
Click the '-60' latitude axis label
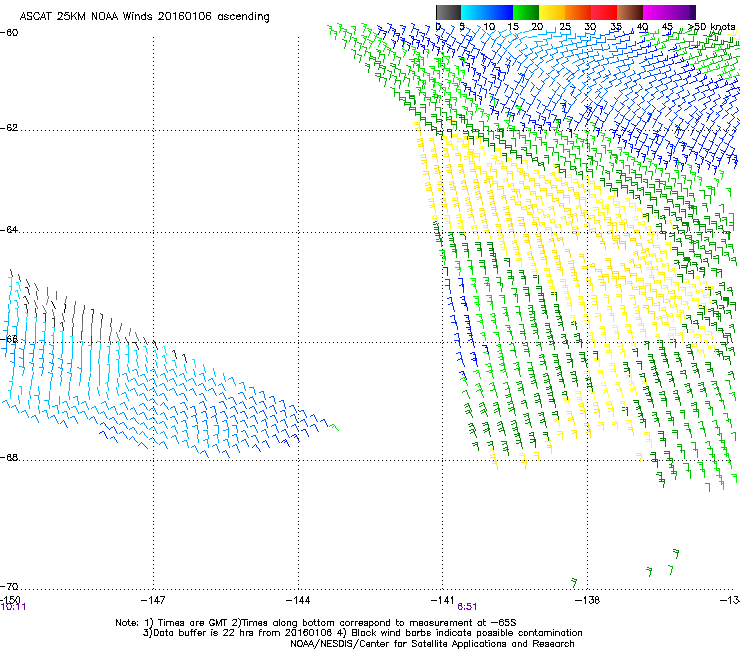pos(9,33)
